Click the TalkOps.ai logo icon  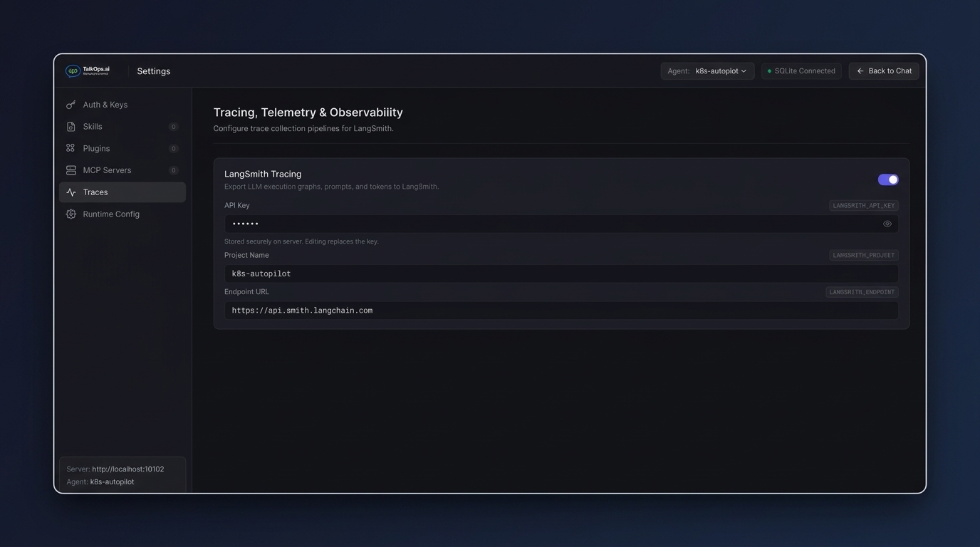point(73,71)
